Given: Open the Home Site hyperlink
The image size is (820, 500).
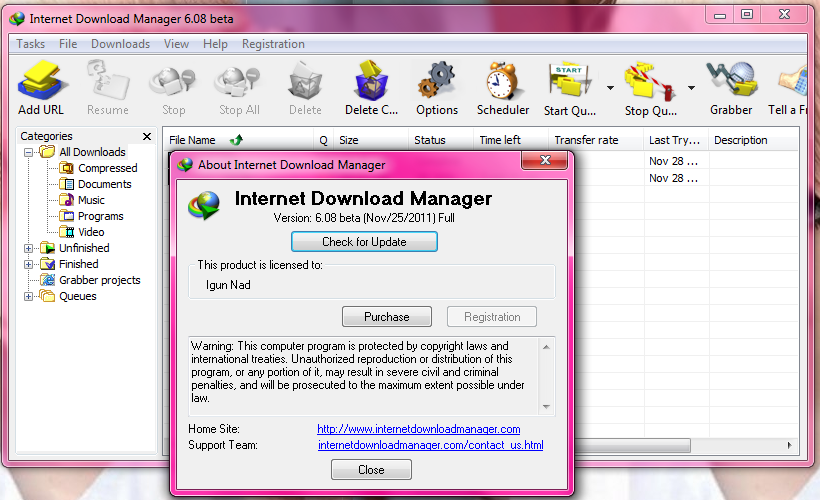Looking at the screenshot, I should click(x=419, y=429).
